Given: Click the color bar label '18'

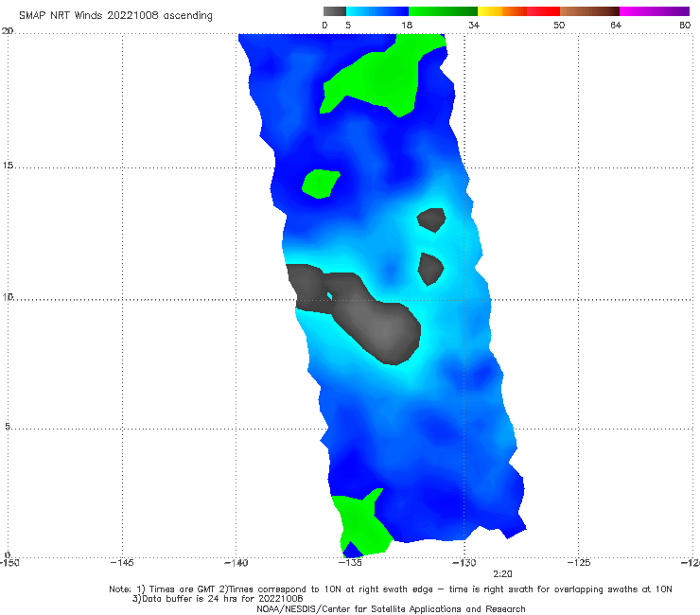Looking at the screenshot, I should [407, 26].
